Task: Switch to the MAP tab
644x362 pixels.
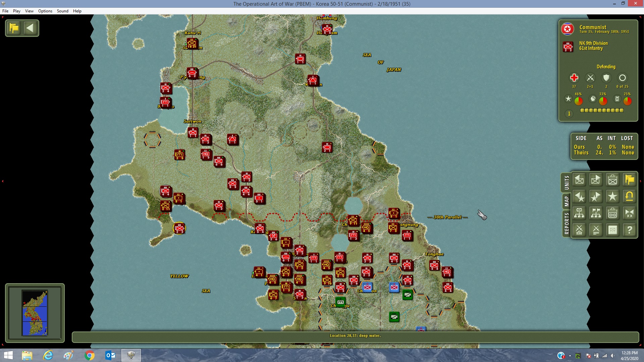Action: 567,201
